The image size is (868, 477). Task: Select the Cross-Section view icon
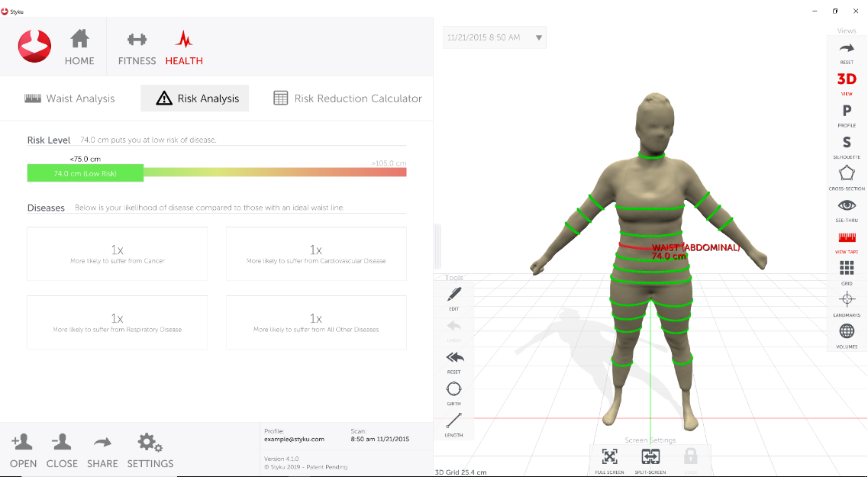click(847, 174)
